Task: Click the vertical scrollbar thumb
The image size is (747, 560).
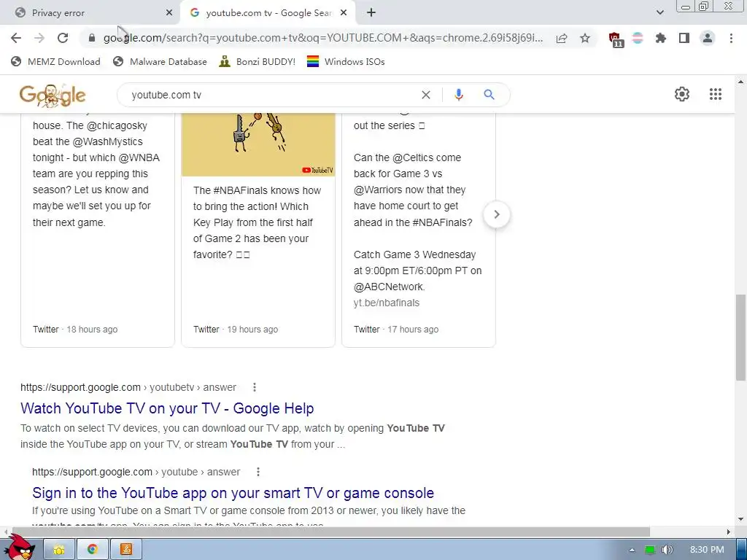Action: tap(740, 337)
